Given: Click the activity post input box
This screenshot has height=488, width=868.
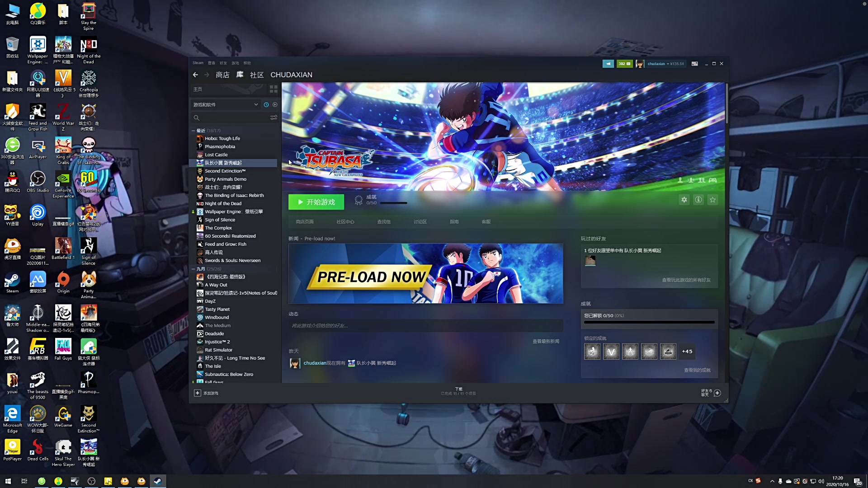Looking at the screenshot, I should tap(425, 326).
